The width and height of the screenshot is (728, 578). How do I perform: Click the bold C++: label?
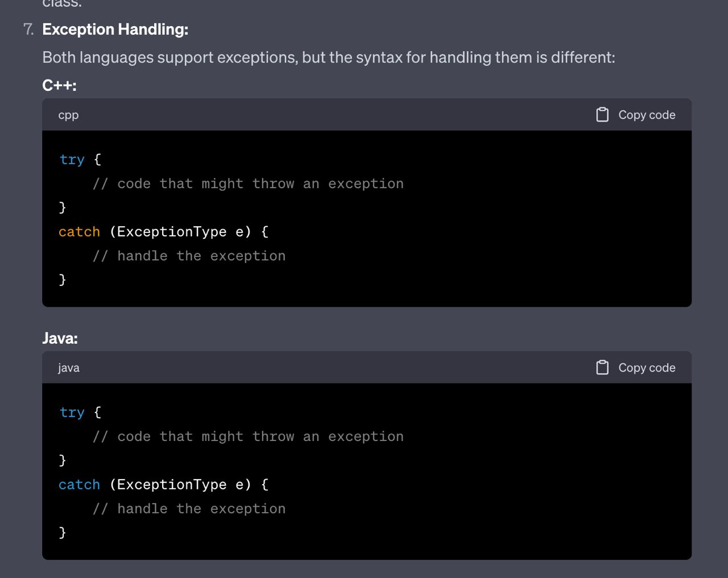point(59,85)
